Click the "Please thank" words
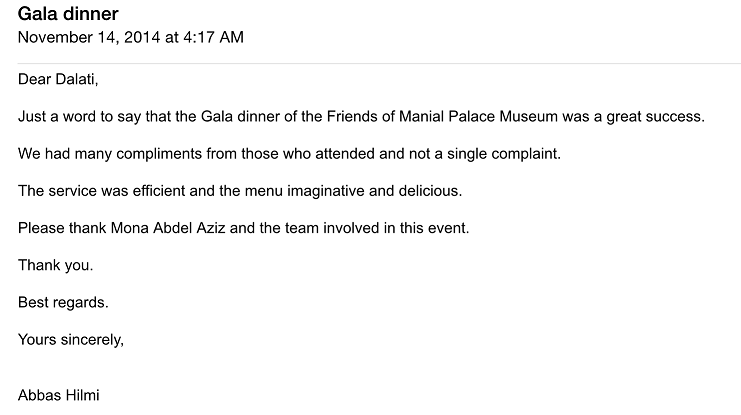This screenshot has width=741, height=415. click(x=62, y=228)
